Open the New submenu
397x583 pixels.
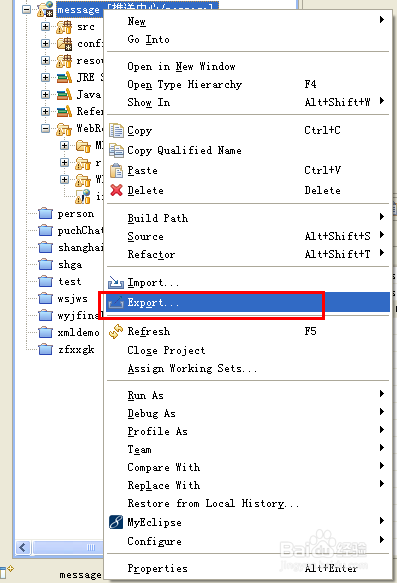click(248, 21)
